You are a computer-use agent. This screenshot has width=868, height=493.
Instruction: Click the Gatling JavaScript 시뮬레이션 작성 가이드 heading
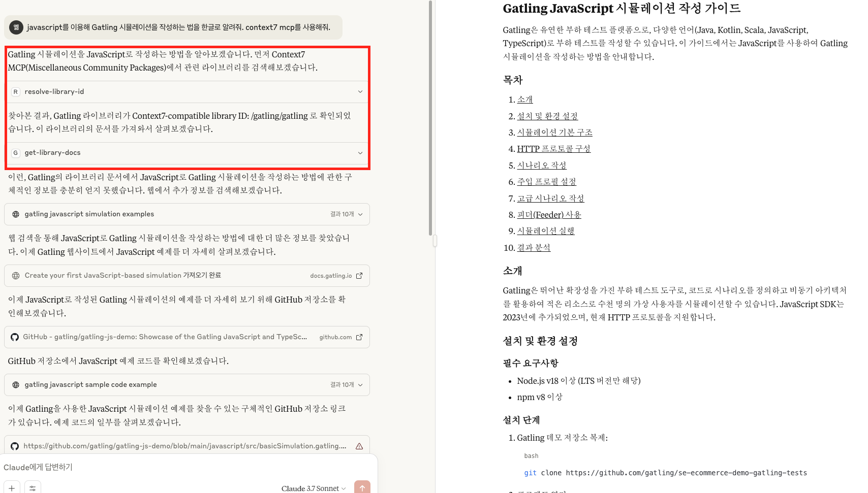(x=622, y=8)
